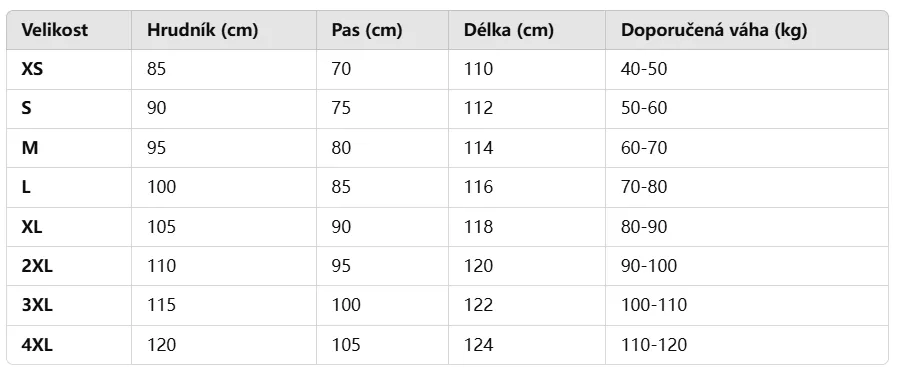Select the 2XL size row label
Viewport: 898px width, 370px height.
[x=37, y=266]
